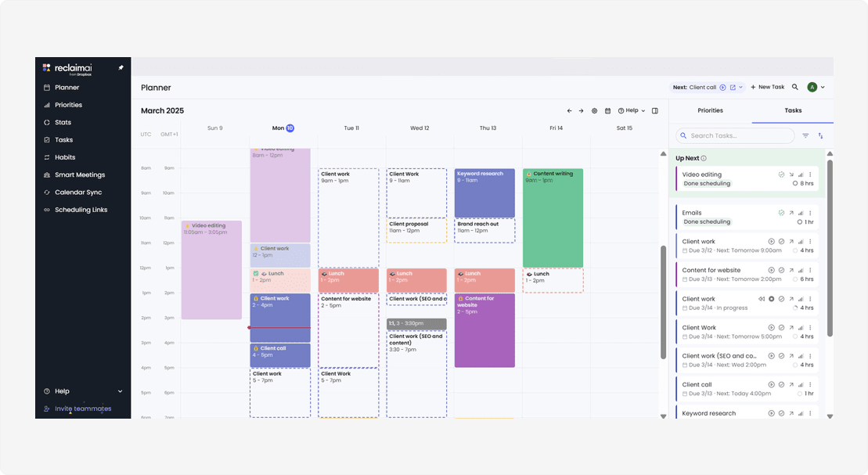Go to previous week arrow

click(569, 110)
